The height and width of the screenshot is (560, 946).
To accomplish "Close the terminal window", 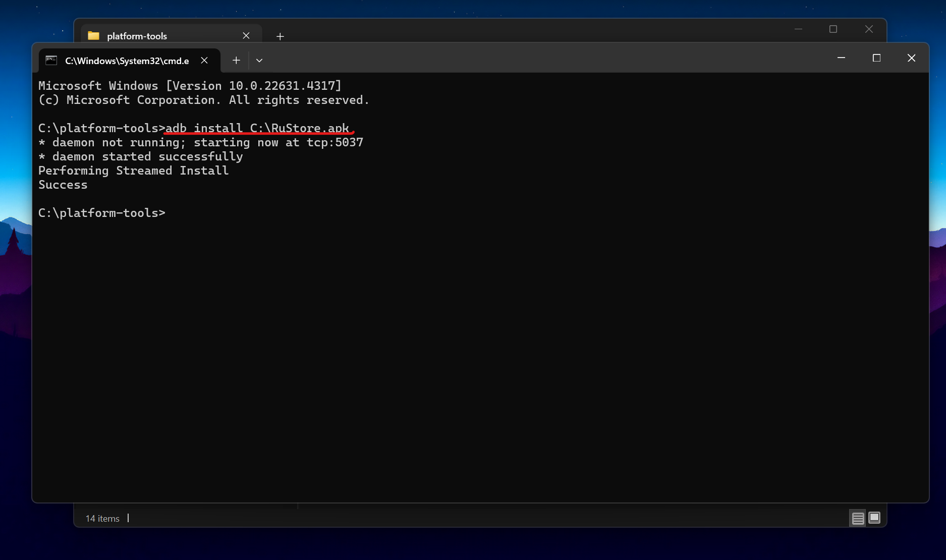I will pos(911,58).
